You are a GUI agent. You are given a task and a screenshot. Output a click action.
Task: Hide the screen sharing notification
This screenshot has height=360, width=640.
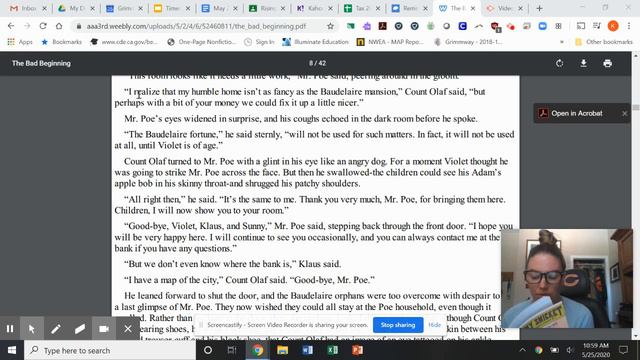pos(434,325)
